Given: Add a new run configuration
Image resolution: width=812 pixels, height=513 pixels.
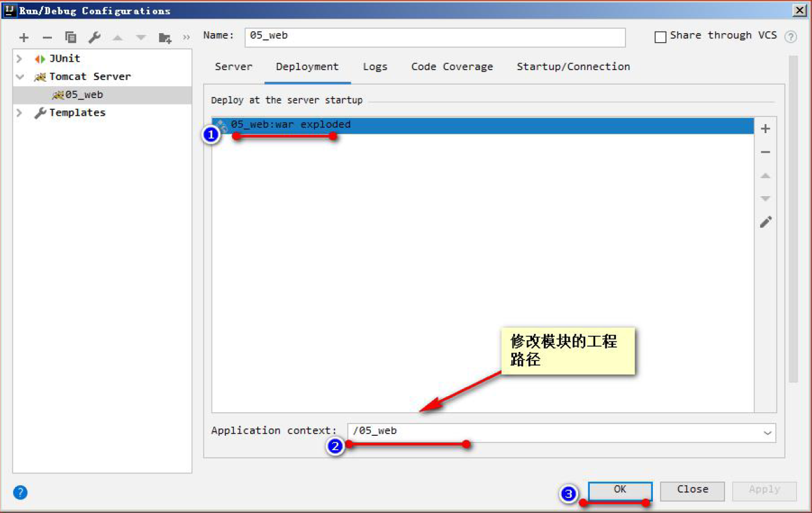Looking at the screenshot, I should tap(23, 37).
